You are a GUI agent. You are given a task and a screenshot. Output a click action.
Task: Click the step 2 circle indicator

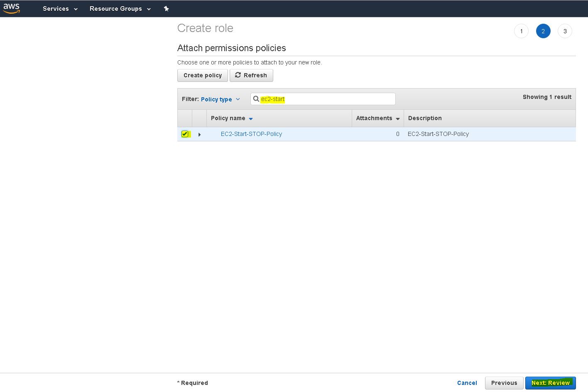[x=543, y=31]
